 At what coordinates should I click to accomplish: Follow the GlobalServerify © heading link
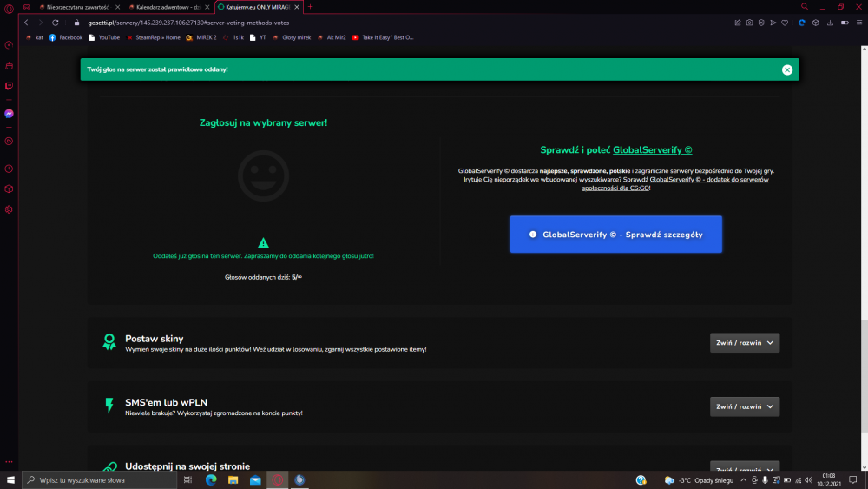(x=652, y=150)
